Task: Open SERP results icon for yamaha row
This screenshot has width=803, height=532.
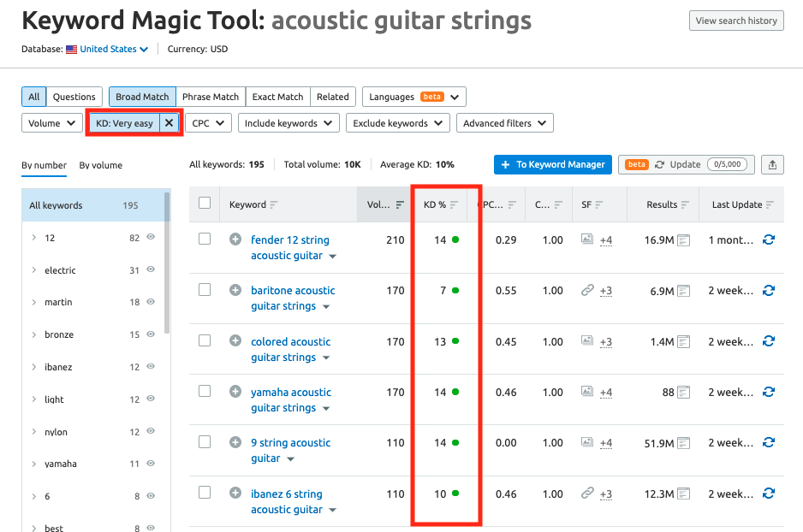Action: pos(683,393)
